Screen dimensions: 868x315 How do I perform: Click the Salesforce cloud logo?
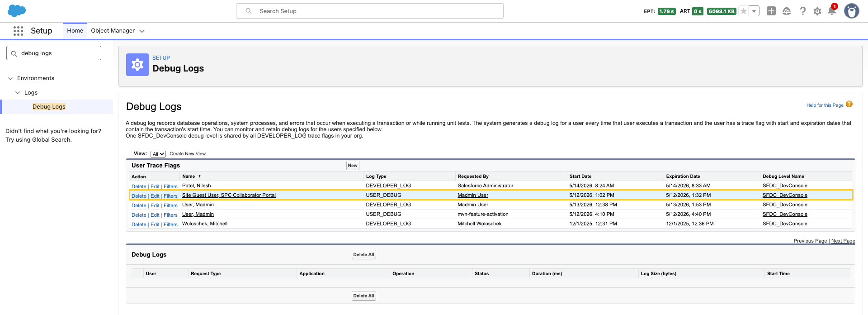click(x=17, y=11)
